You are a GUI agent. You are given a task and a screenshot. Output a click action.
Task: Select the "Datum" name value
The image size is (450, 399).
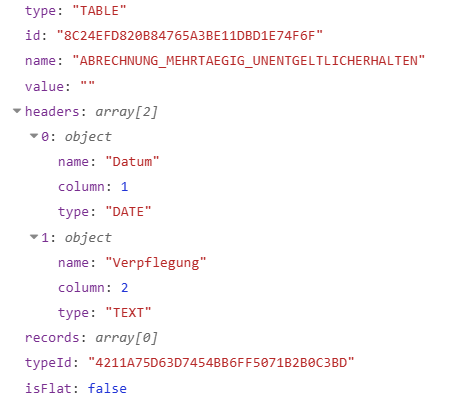click(x=132, y=162)
